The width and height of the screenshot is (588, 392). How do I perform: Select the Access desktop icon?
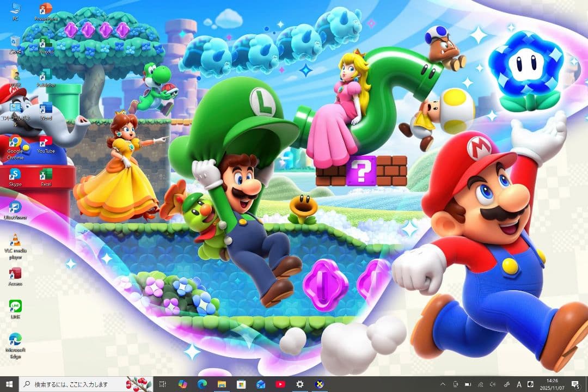coord(15,273)
